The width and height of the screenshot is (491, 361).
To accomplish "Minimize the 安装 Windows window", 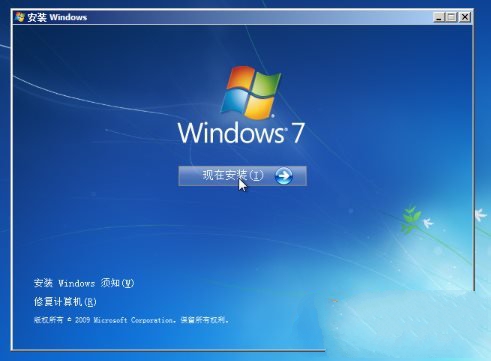I will pos(439,17).
